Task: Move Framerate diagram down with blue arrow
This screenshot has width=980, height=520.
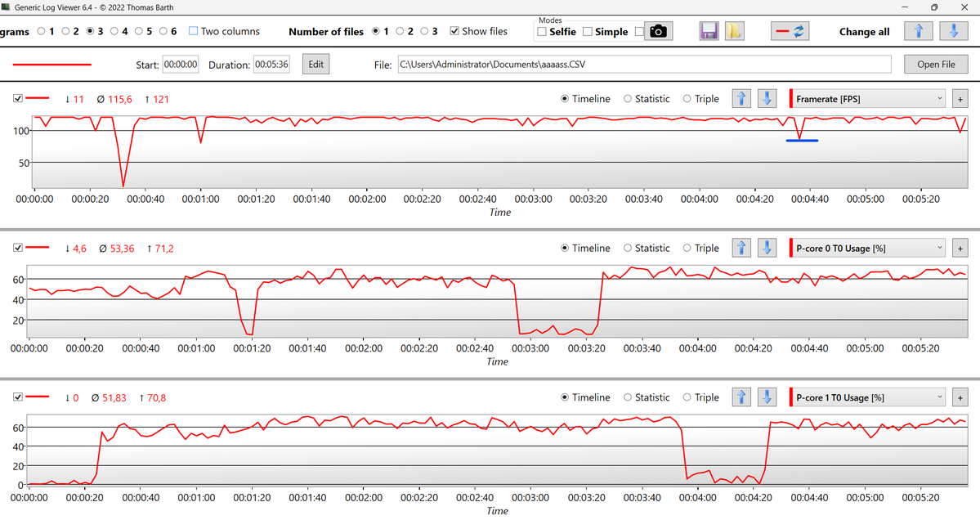Action: (767, 99)
